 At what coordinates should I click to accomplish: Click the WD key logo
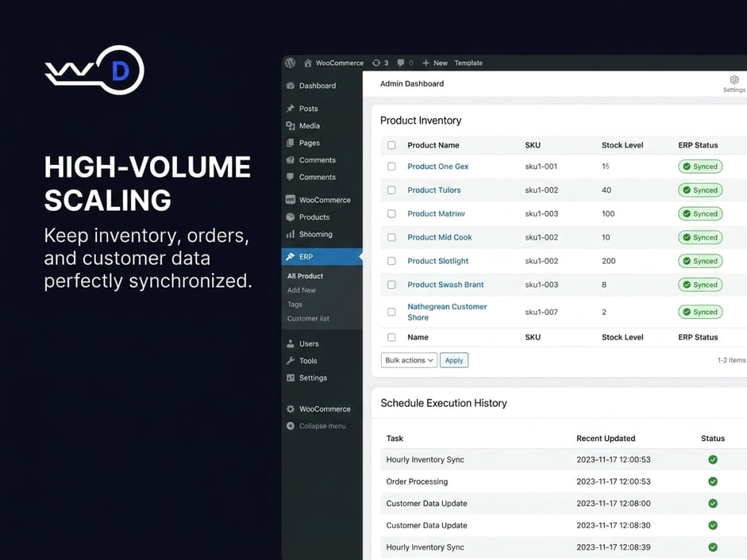tap(94, 70)
